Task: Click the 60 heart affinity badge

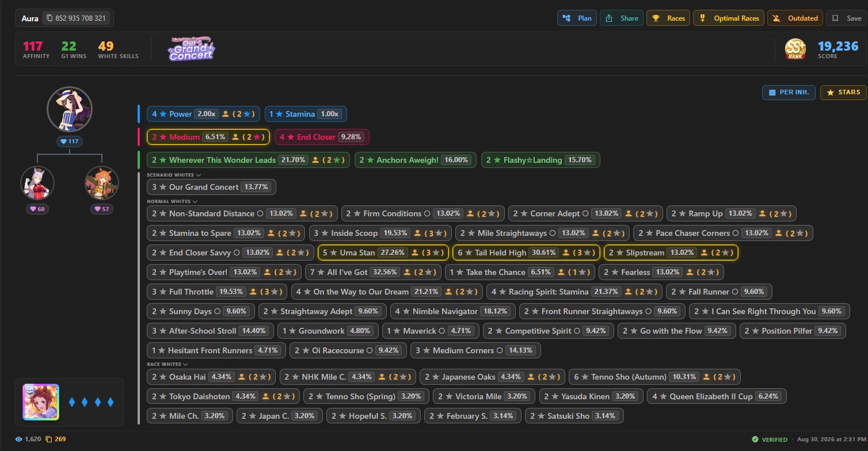Action: coord(37,209)
